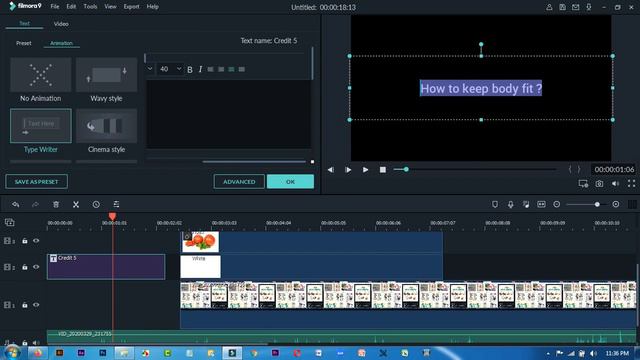Toggle lock on video track 2
640x360 pixels.
point(25,267)
